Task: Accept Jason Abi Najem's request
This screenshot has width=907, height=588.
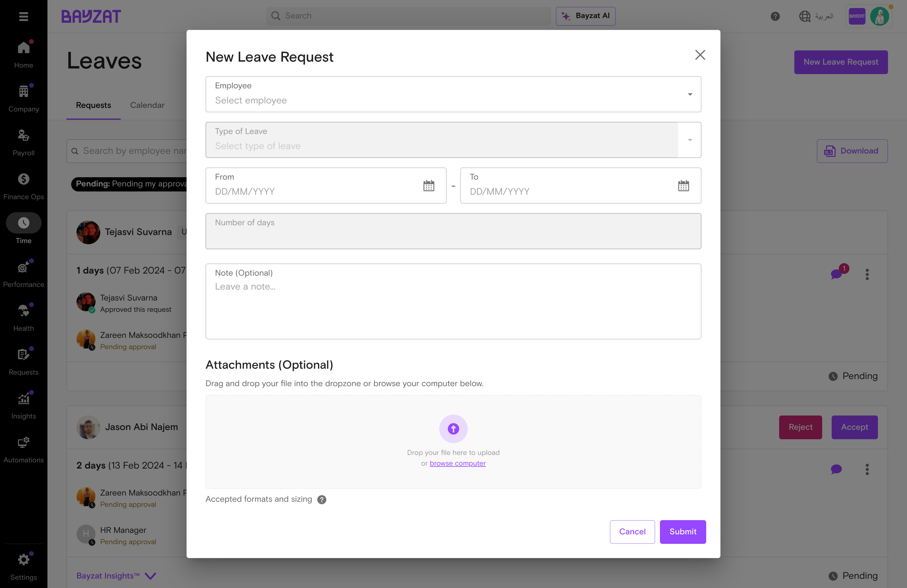Action: (855, 427)
